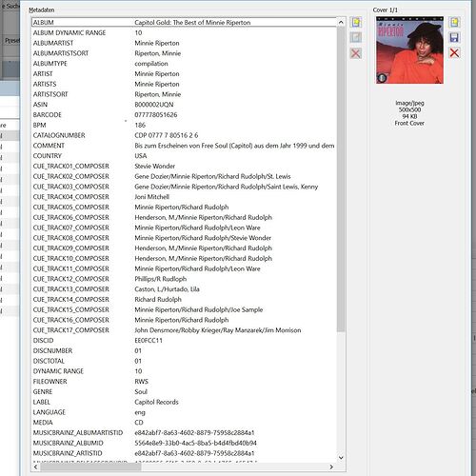Delete cover with the red X icon

click(x=454, y=53)
